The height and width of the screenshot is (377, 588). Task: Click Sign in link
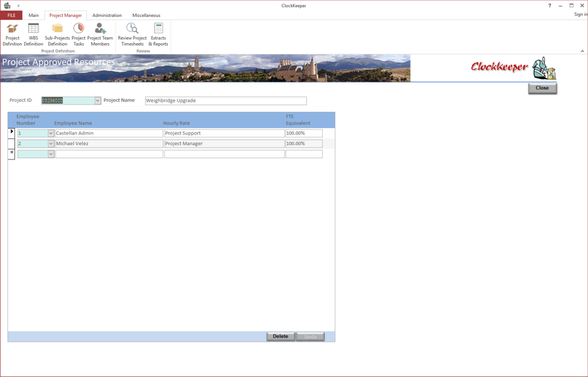[x=581, y=14]
